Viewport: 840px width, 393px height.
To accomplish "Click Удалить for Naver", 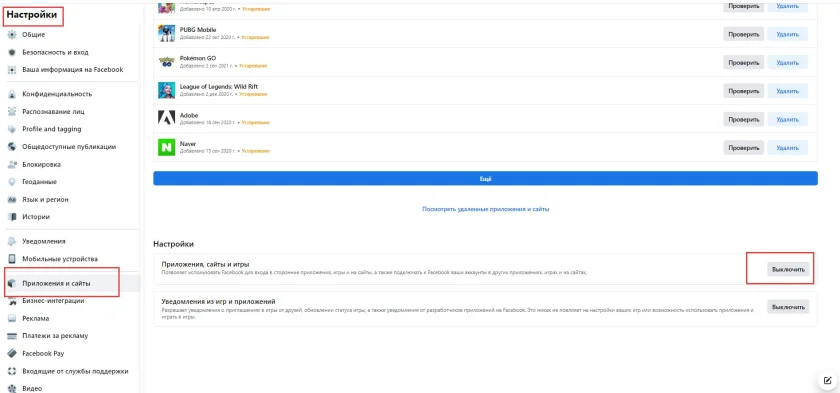I will [788, 147].
